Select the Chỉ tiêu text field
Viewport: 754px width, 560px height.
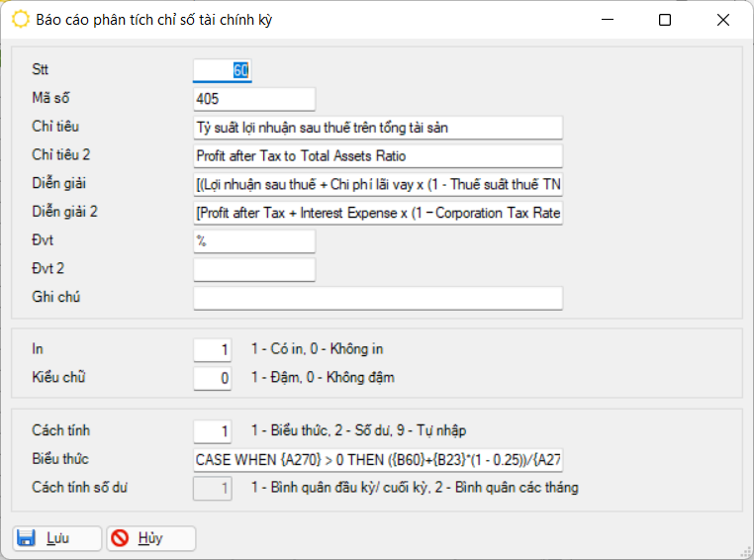click(x=378, y=128)
